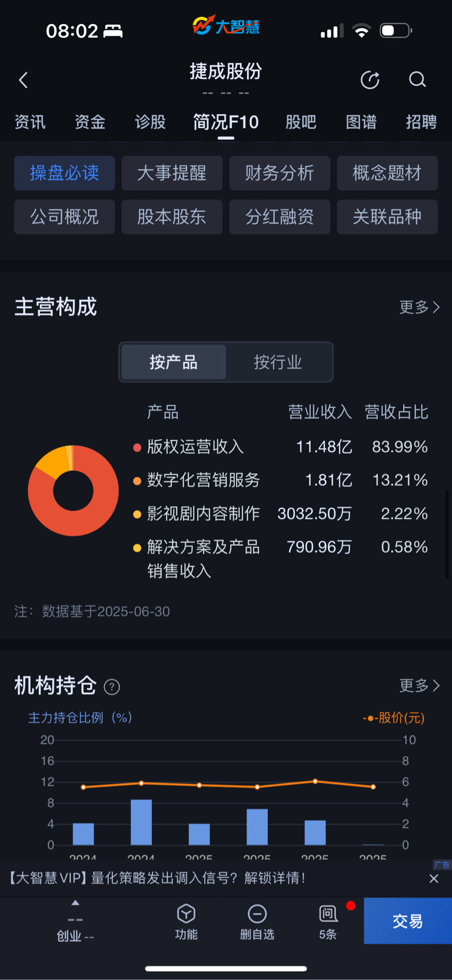The height and width of the screenshot is (980, 452).
Task: Refresh the stock page via the refresh icon
Action: pyautogui.click(x=370, y=79)
